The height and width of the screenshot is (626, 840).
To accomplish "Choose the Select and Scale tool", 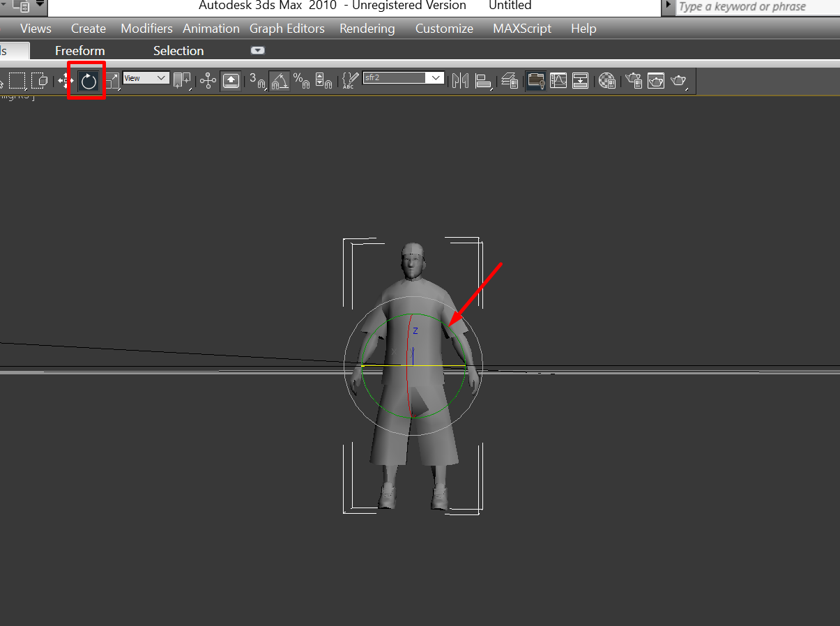I will click(112, 81).
